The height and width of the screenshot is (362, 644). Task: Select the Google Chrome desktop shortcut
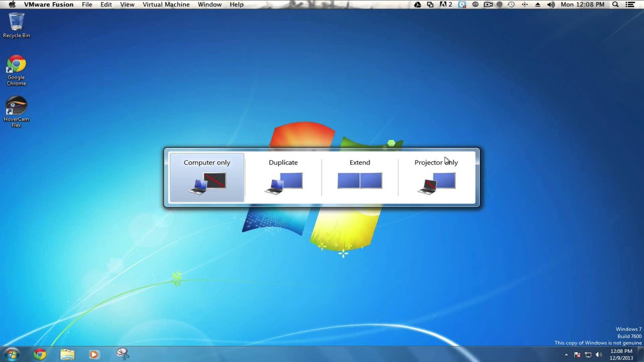(16, 71)
